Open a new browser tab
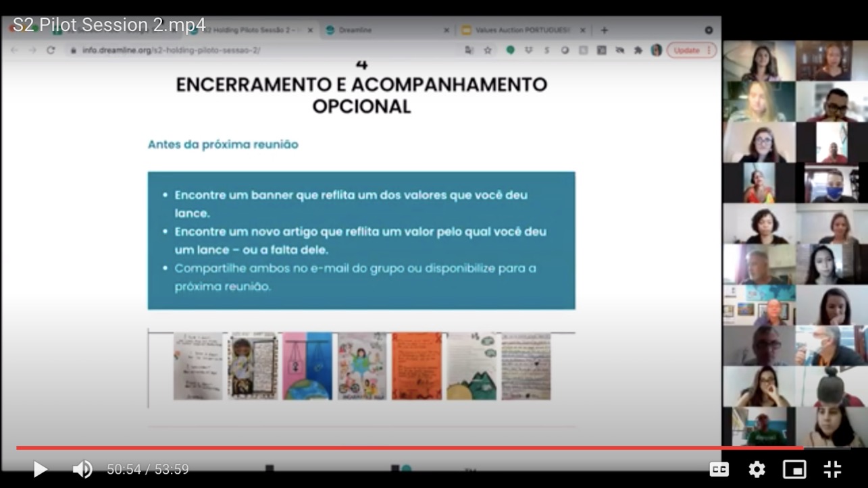The width and height of the screenshot is (868, 488). coord(604,30)
